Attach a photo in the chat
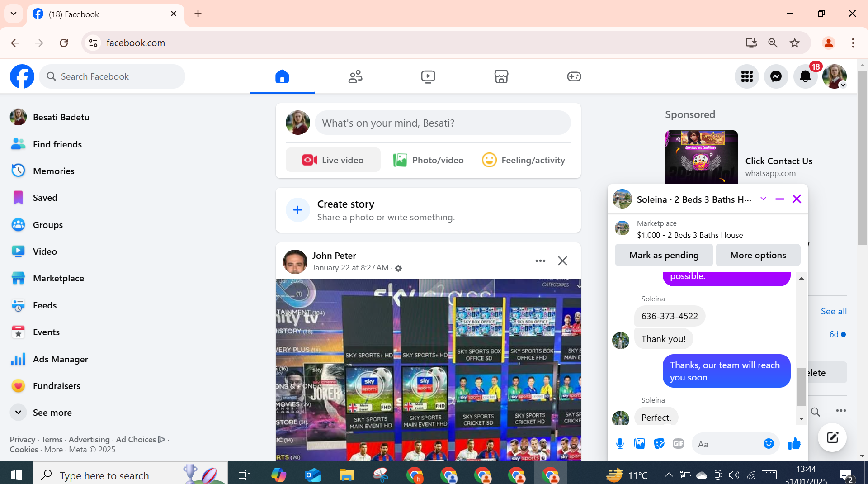Image resolution: width=868 pixels, height=484 pixels. (639, 444)
